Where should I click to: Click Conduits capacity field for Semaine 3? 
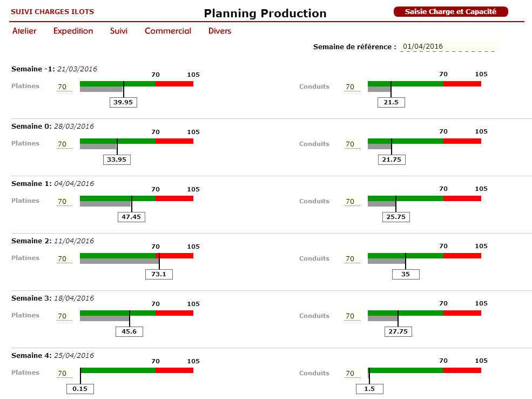(x=352, y=316)
